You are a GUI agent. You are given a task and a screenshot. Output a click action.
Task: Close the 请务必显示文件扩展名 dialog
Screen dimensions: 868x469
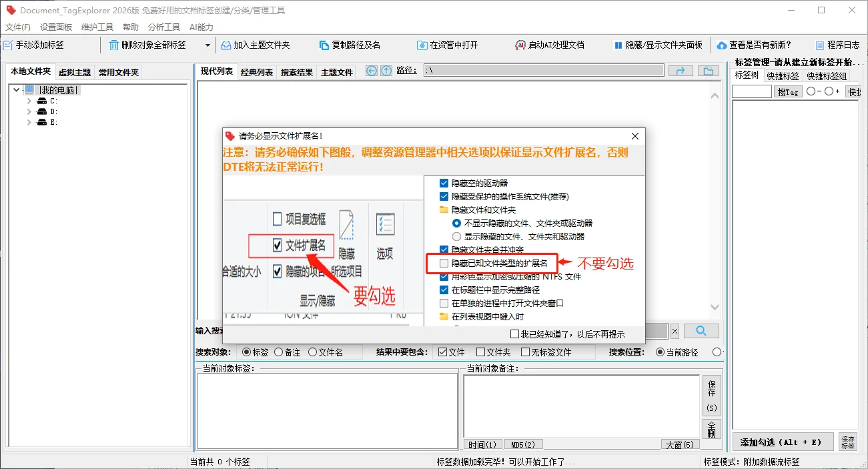point(635,135)
